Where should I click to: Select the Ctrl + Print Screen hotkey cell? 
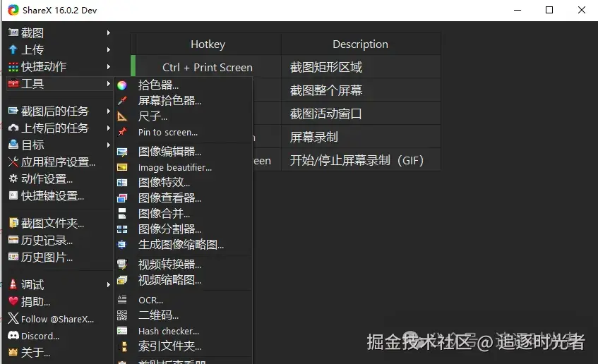(208, 67)
